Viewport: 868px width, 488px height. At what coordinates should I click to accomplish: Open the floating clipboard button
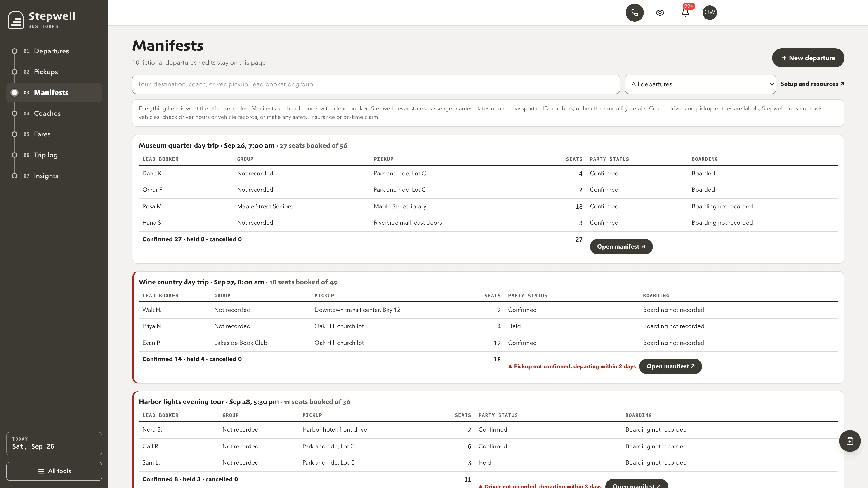pyautogui.click(x=849, y=441)
